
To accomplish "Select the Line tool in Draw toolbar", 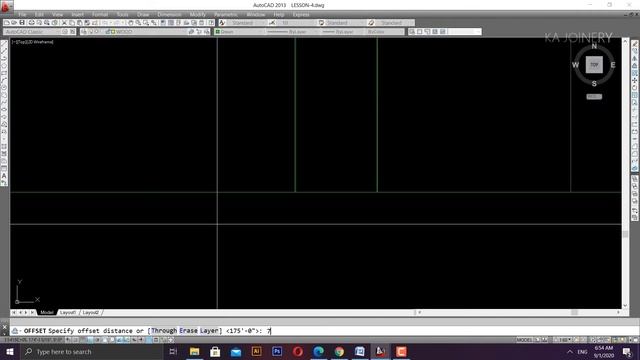I will pyautogui.click(x=4, y=44).
